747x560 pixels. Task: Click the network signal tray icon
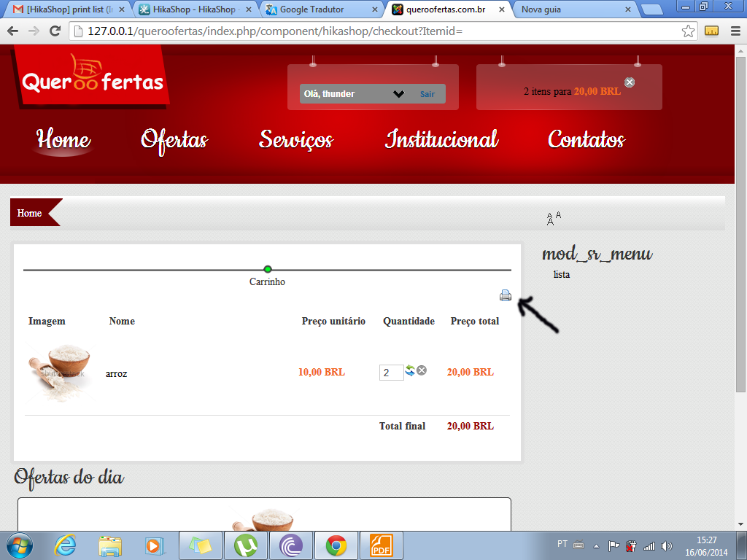pos(649,545)
